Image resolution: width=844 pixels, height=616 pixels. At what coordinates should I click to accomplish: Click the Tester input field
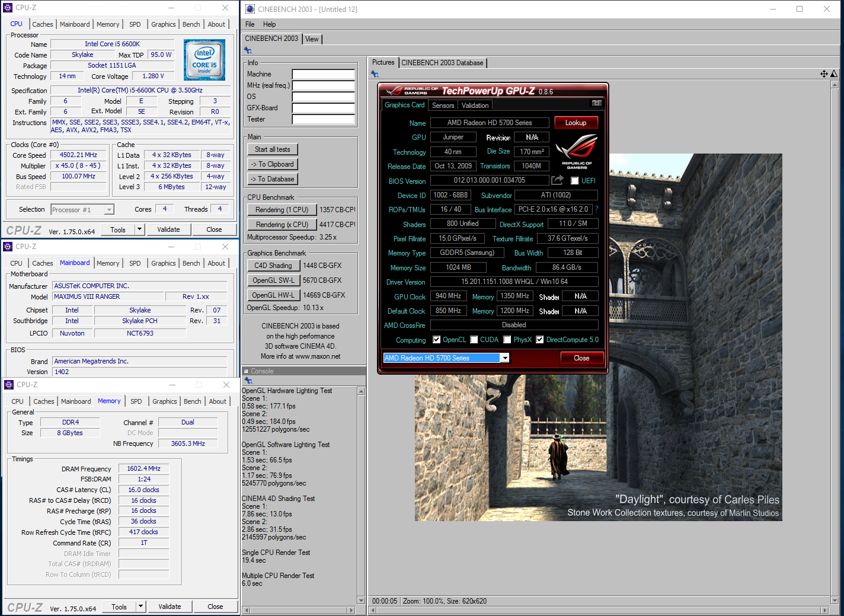324,119
